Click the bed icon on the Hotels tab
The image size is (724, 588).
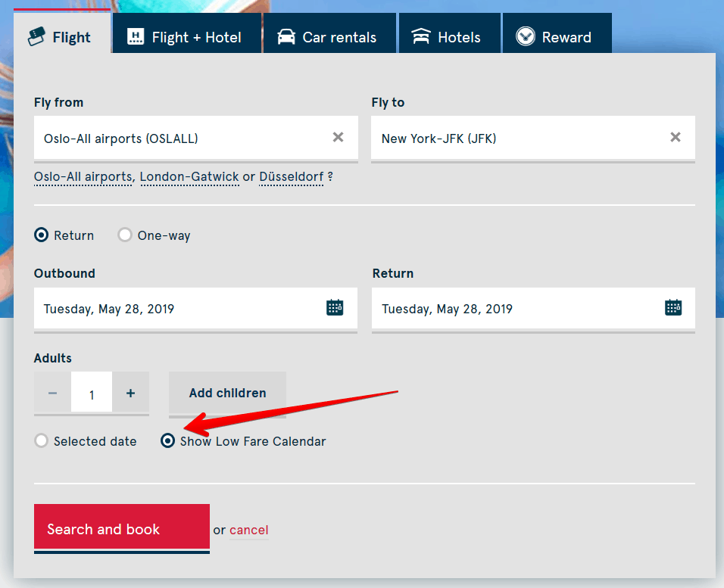tap(421, 35)
